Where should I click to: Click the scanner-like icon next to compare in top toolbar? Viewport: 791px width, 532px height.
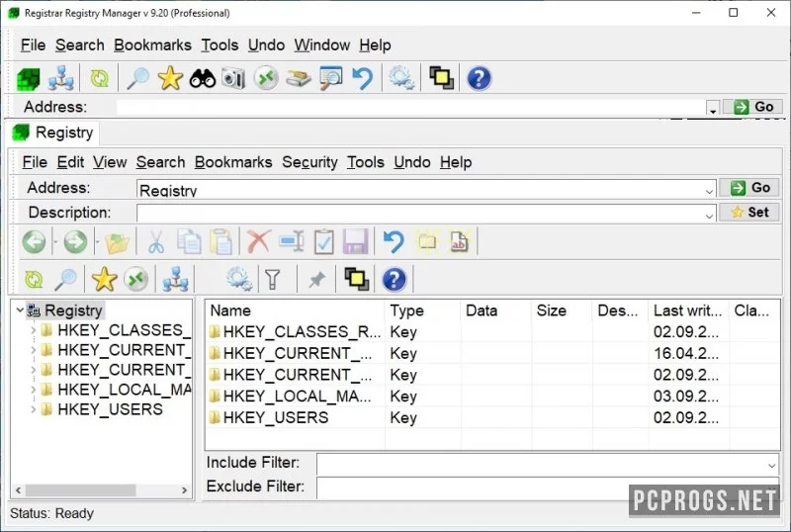click(299, 79)
